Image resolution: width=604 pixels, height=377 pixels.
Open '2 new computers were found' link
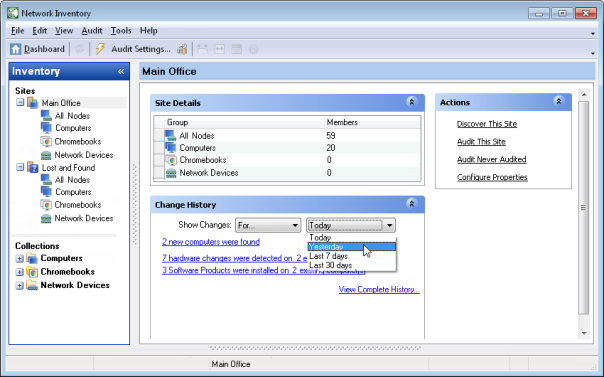click(x=211, y=242)
